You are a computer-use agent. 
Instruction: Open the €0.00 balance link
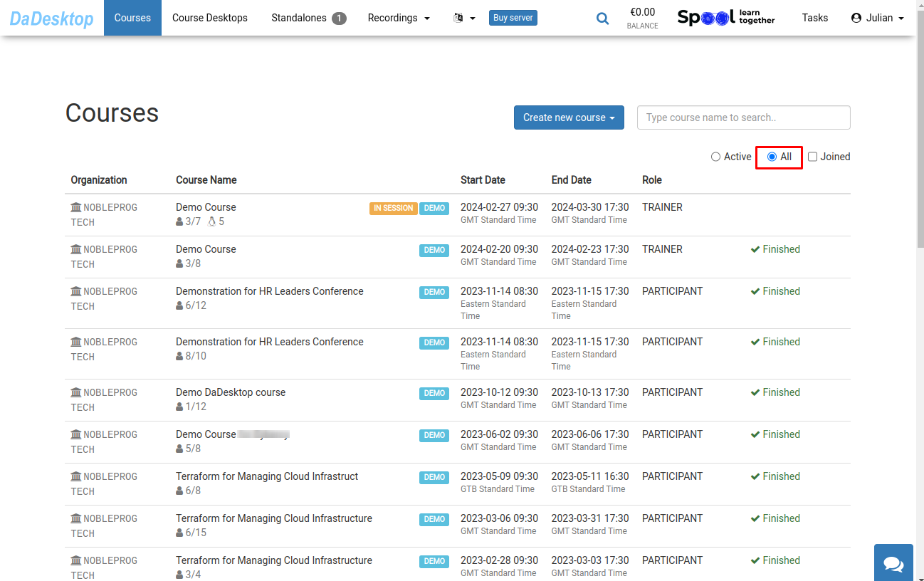(642, 18)
